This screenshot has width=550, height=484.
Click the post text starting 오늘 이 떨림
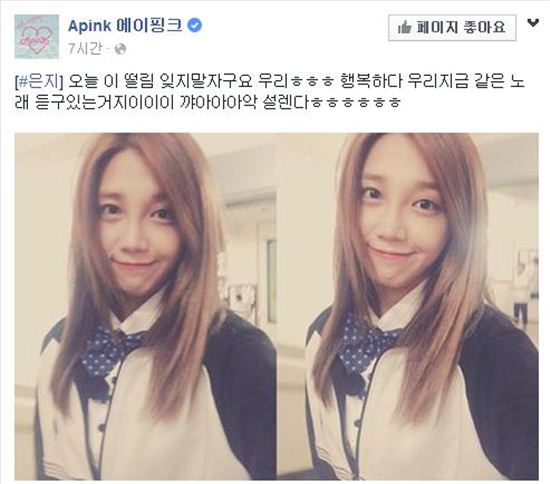point(269,93)
